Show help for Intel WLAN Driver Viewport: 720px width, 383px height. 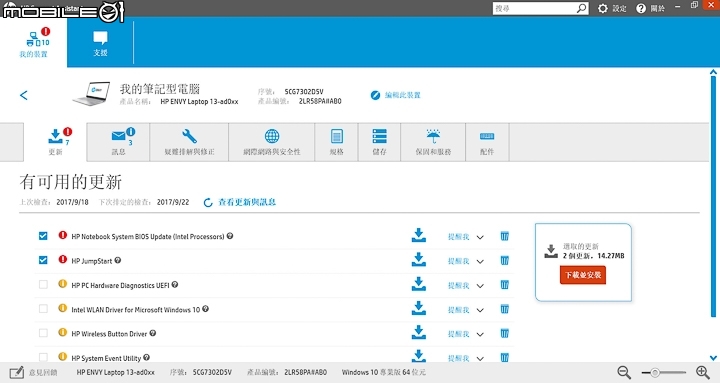206,309
